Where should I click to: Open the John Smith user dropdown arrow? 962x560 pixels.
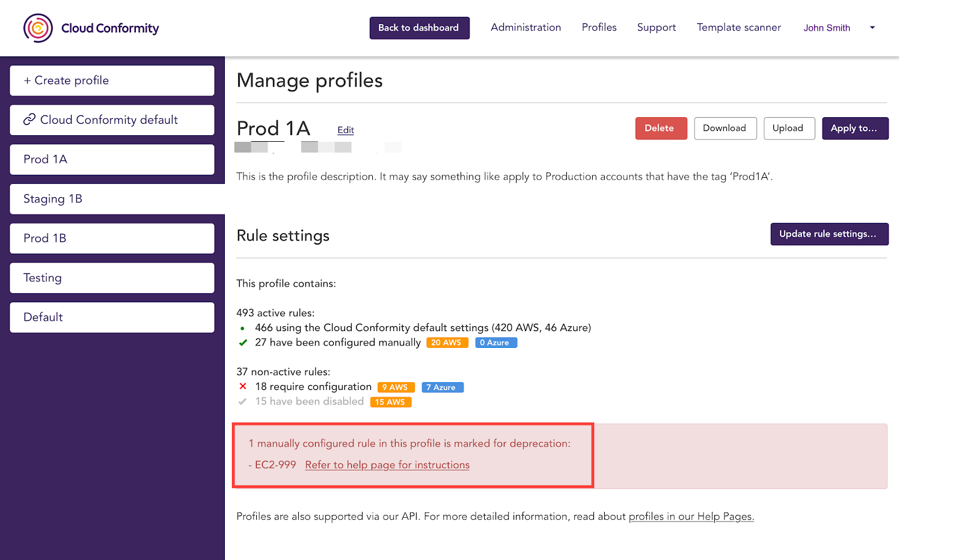[x=872, y=28]
